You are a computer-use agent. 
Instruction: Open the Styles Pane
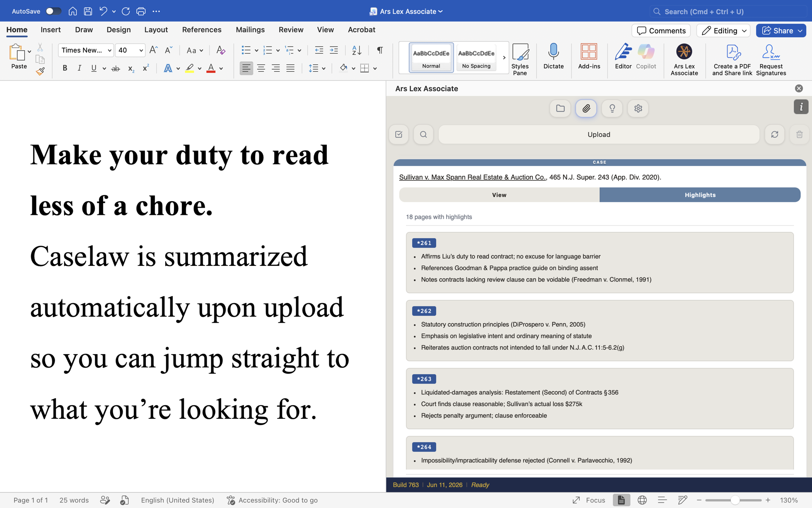pyautogui.click(x=520, y=60)
